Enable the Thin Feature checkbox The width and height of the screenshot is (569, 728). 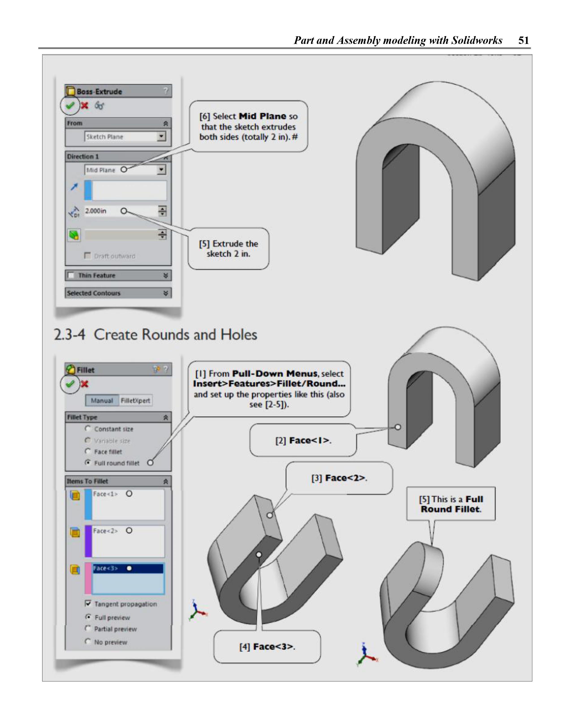click(71, 275)
